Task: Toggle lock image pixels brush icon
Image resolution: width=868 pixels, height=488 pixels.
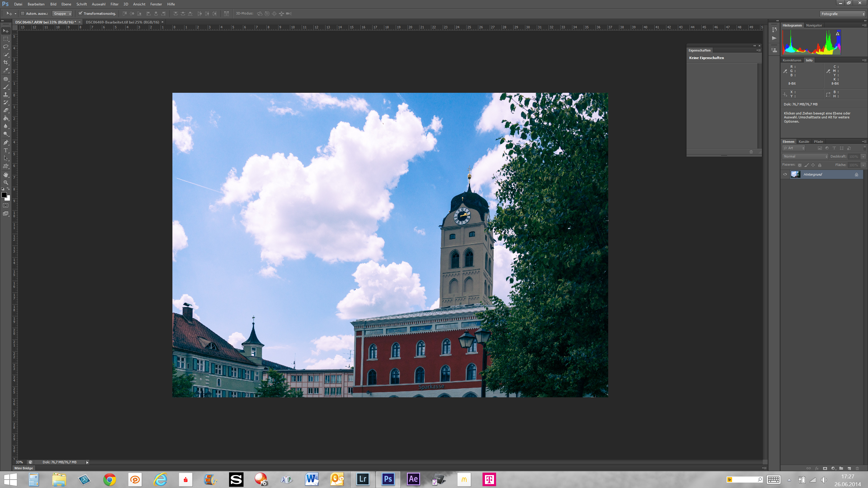Action: pyautogui.click(x=806, y=165)
